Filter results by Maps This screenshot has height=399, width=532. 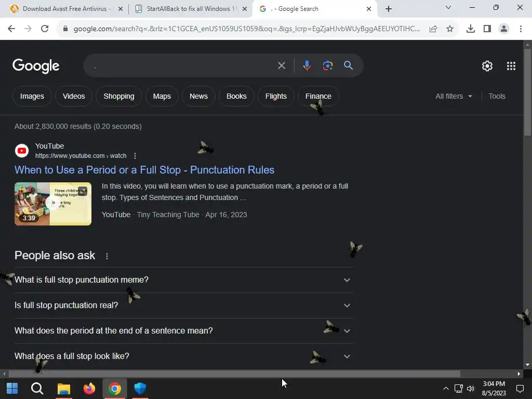click(162, 96)
